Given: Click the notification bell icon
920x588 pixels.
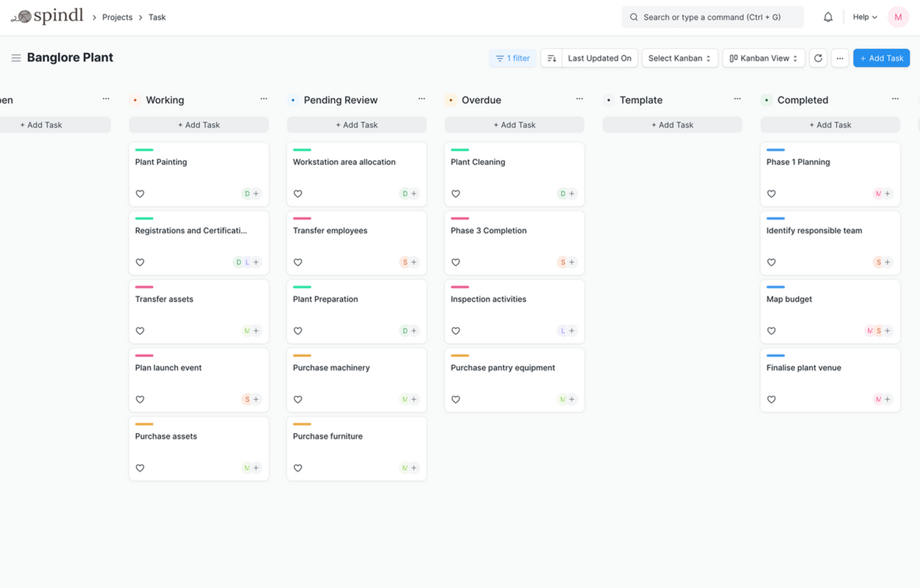Looking at the screenshot, I should click(x=827, y=17).
